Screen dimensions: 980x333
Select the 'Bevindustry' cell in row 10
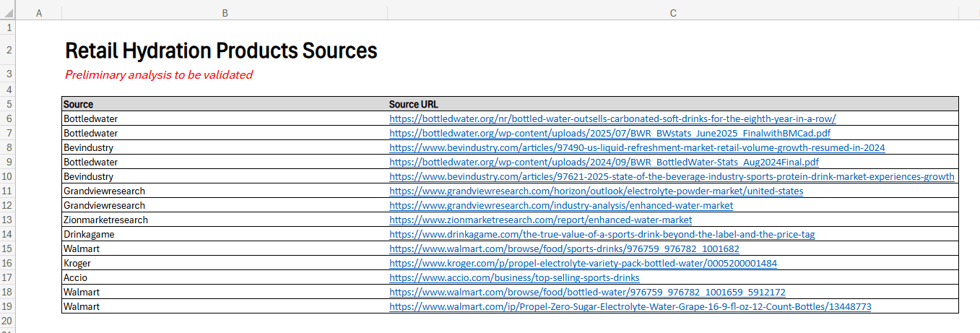click(x=225, y=176)
